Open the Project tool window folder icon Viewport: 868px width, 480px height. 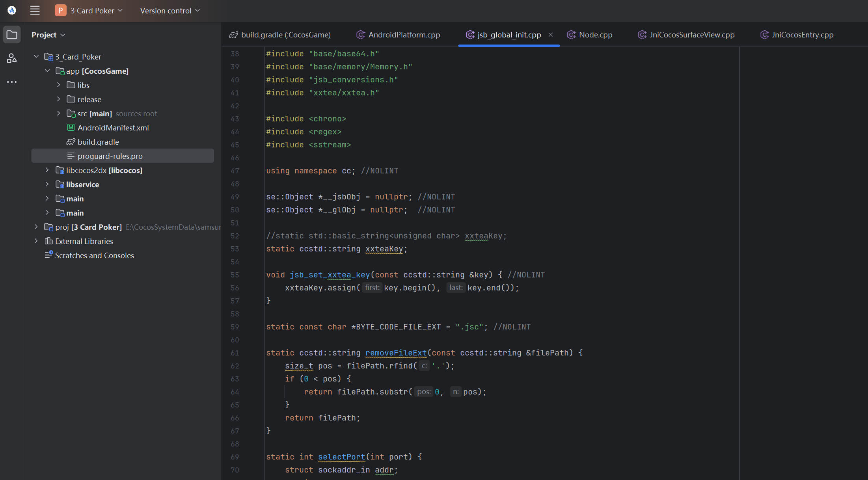pos(12,35)
